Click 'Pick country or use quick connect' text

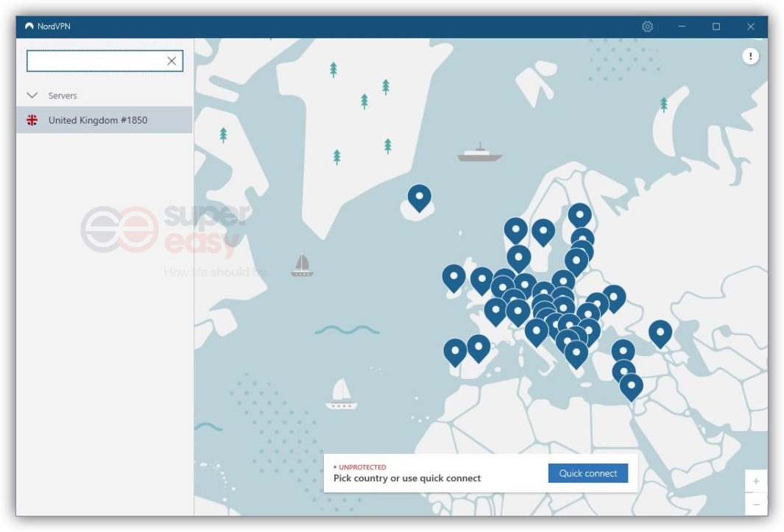click(407, 478)
